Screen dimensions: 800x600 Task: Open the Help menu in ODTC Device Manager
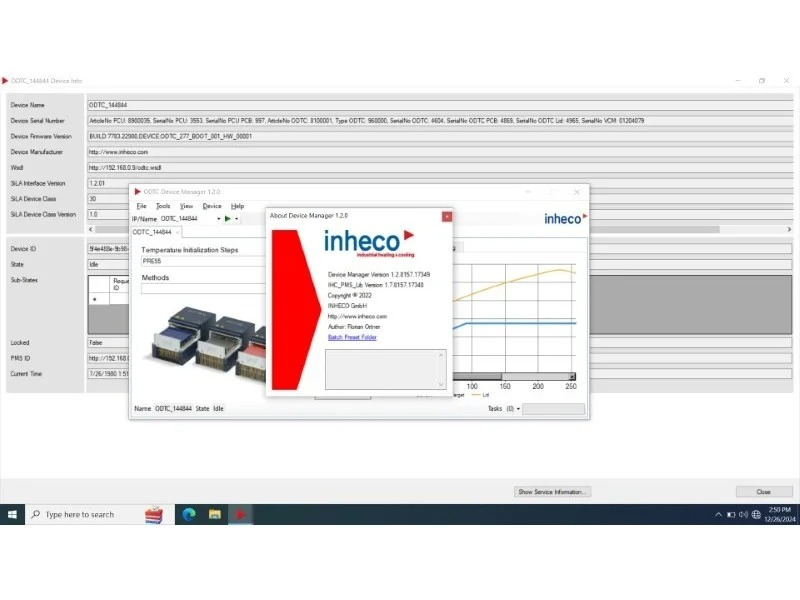click(x=237, y=206)
